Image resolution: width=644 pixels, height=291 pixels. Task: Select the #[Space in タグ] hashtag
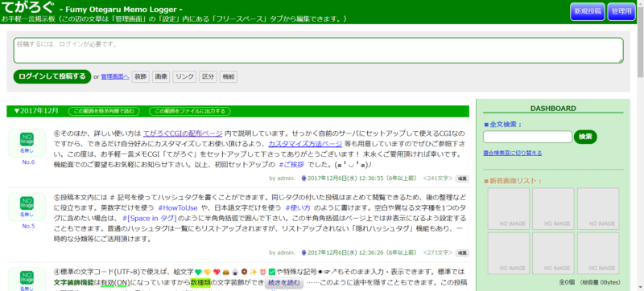tap(150, 218)
